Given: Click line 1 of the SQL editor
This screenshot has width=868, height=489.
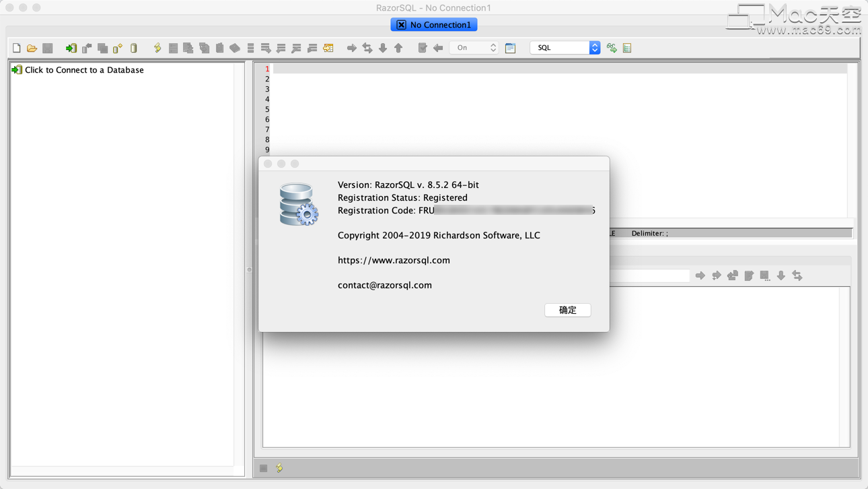Looking at the screenshot, I should pos(560,69).
